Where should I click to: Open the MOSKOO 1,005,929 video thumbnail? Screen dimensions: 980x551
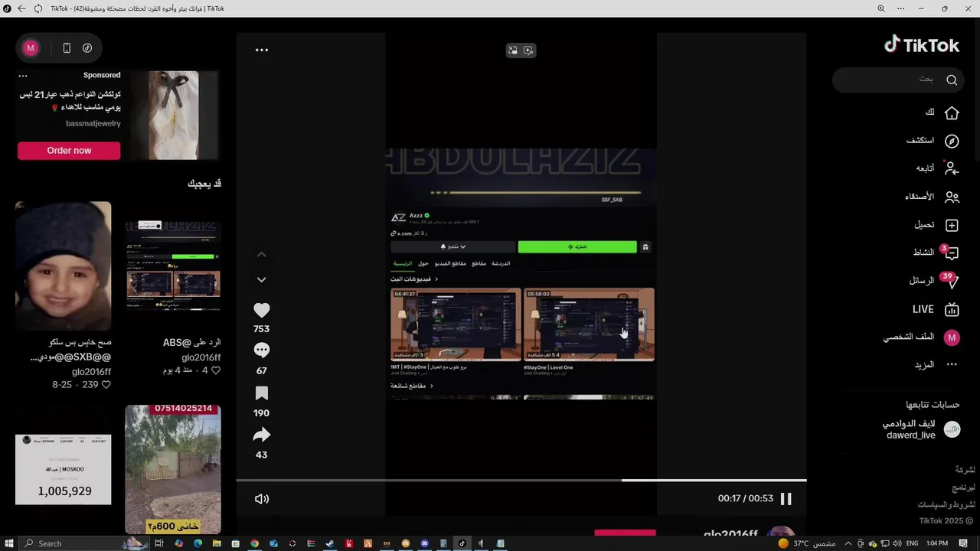tap(63, 469)
